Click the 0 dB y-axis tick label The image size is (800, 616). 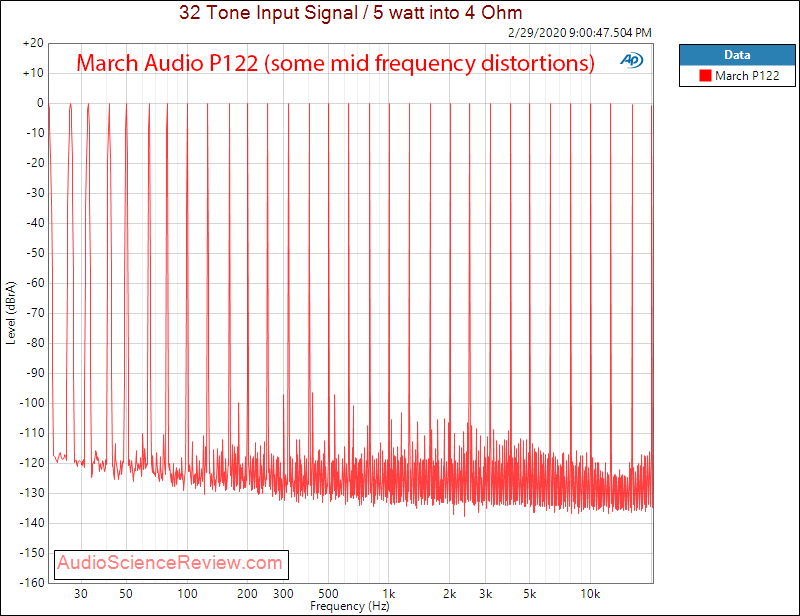(x=40, y=103)
